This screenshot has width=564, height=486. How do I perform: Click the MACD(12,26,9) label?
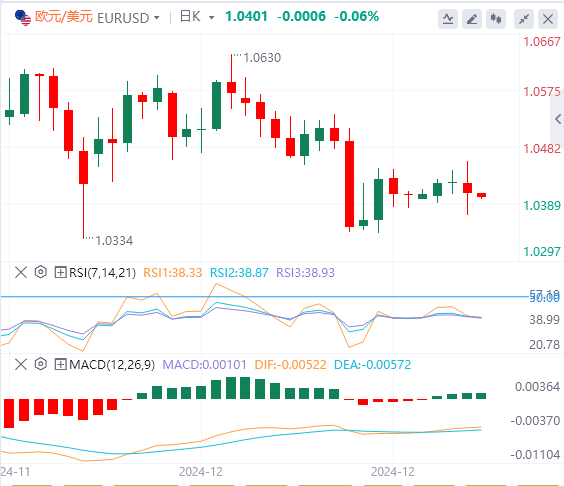(x=112, y=365)
